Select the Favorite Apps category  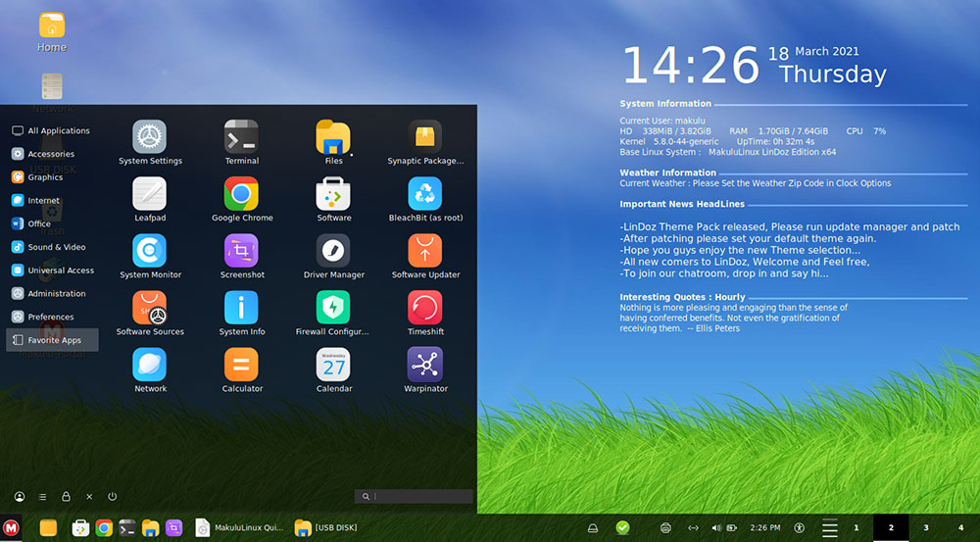[52, 340]
